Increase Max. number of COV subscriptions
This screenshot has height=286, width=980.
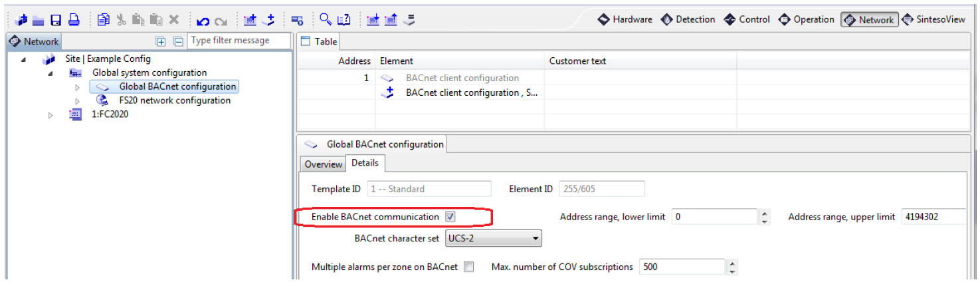coord(732,263)
